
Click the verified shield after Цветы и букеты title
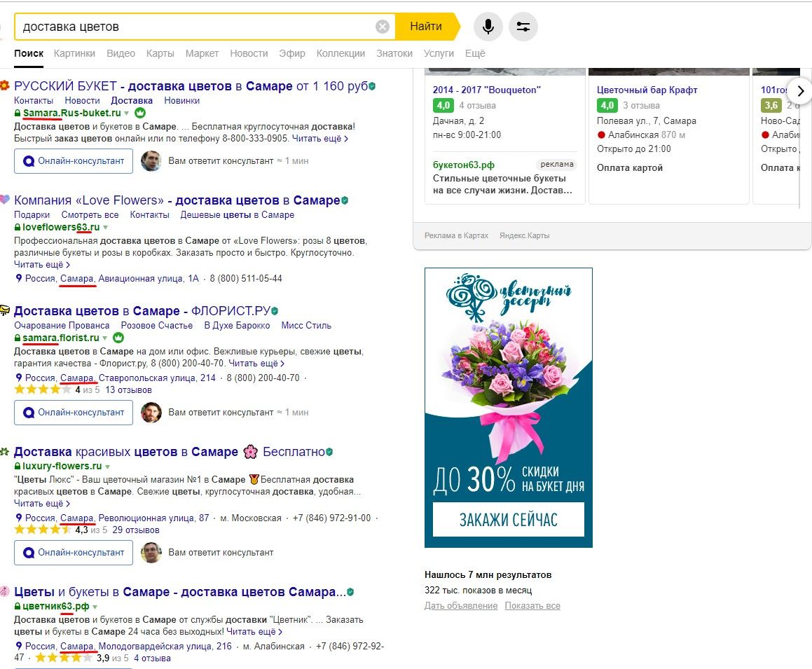[x=350, y=592]
